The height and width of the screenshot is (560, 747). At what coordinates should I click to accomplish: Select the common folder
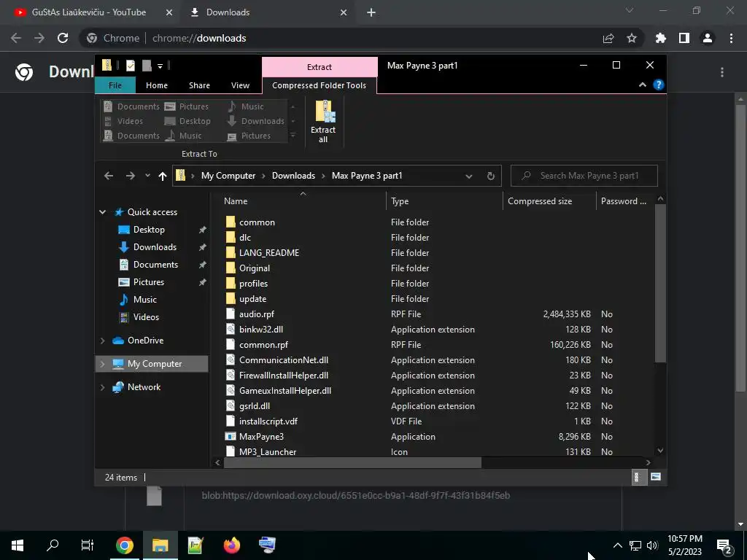(257, 222)
